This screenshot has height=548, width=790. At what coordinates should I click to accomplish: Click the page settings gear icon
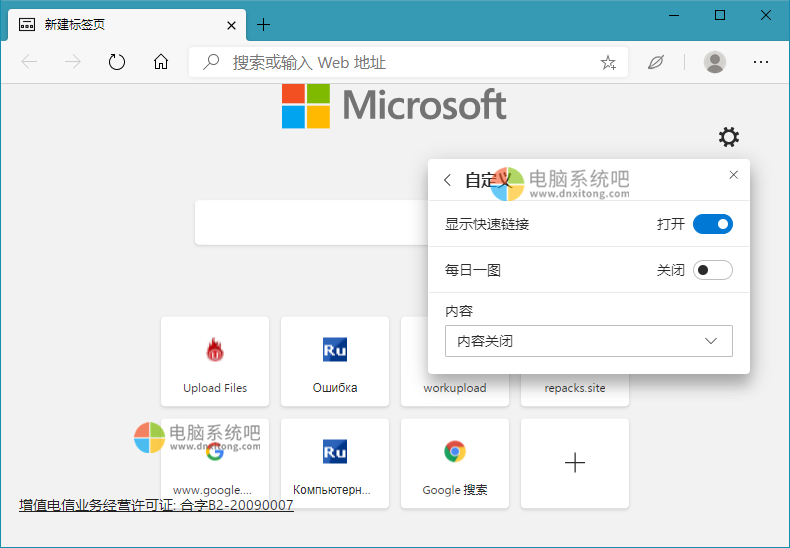click(x=729, y=137)
